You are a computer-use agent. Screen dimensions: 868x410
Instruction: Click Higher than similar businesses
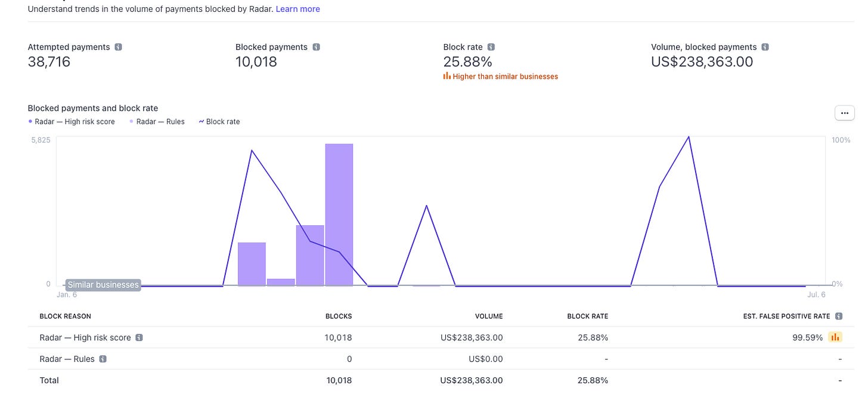click(505, 76)
